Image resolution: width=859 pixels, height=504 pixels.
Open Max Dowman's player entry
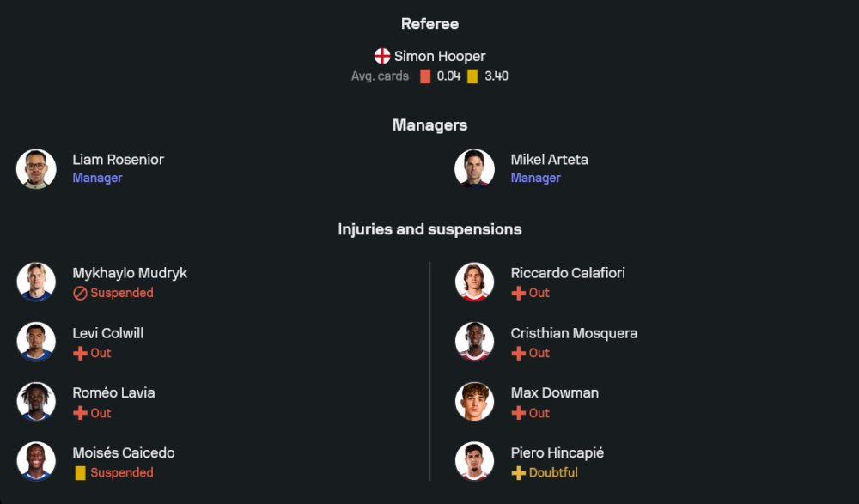tap(554, 393)
